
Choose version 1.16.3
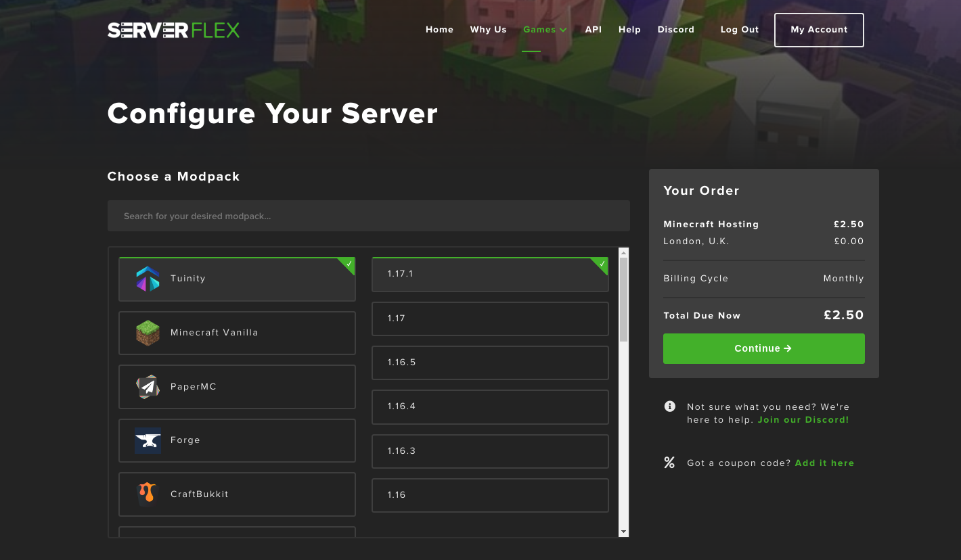[x=490, y=451]
